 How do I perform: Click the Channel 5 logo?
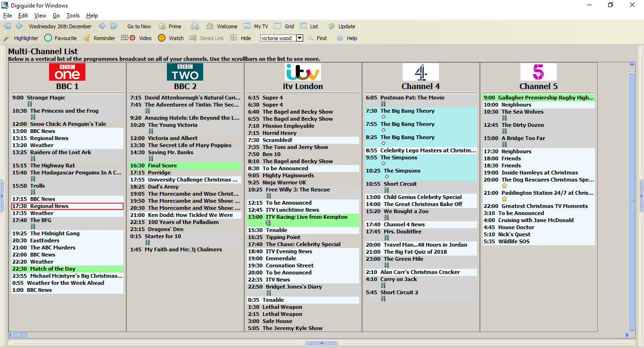(x=539, y=72)
